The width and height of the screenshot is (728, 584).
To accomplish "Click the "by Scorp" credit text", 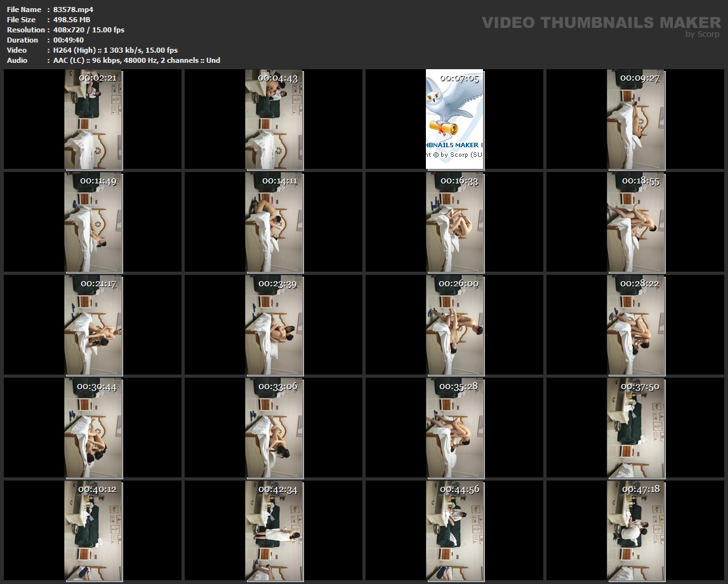I will point(703,34).
